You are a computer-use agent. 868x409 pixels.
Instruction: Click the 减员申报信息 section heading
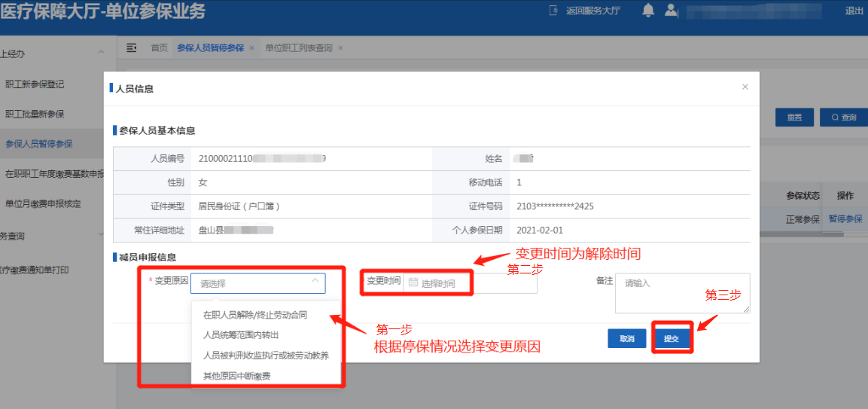coord(148,257)
